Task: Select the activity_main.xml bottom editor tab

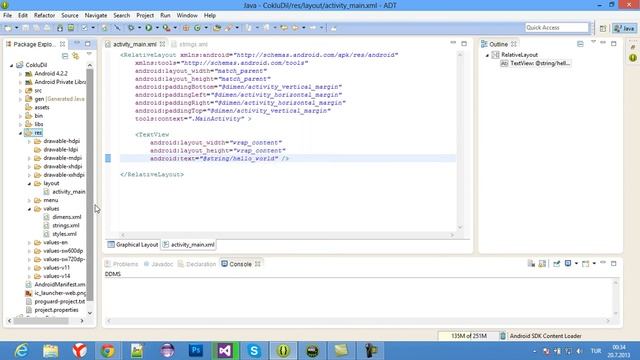Action: coord(189,244)
